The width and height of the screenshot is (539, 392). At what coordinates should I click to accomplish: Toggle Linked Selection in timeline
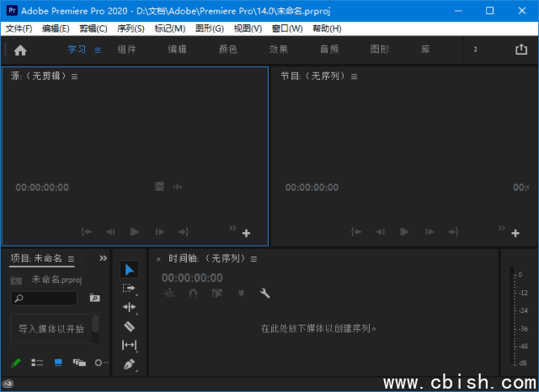(217, 293)
